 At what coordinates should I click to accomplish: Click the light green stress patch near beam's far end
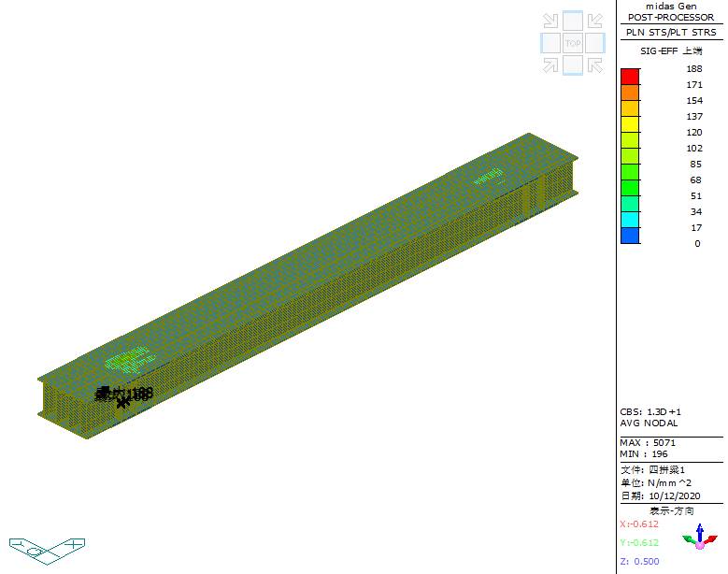[x=488, y=176]
